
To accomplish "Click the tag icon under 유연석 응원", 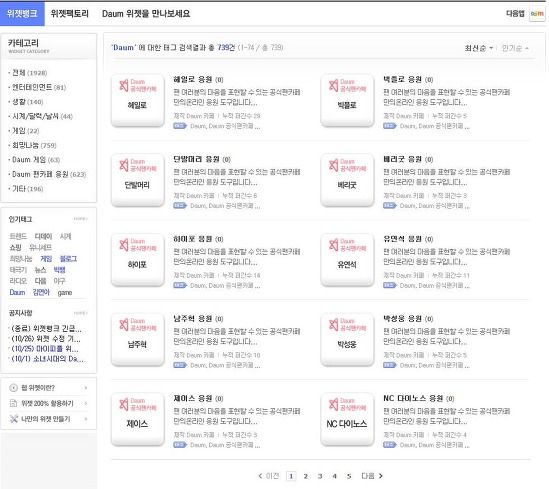I will coord(389,286).
